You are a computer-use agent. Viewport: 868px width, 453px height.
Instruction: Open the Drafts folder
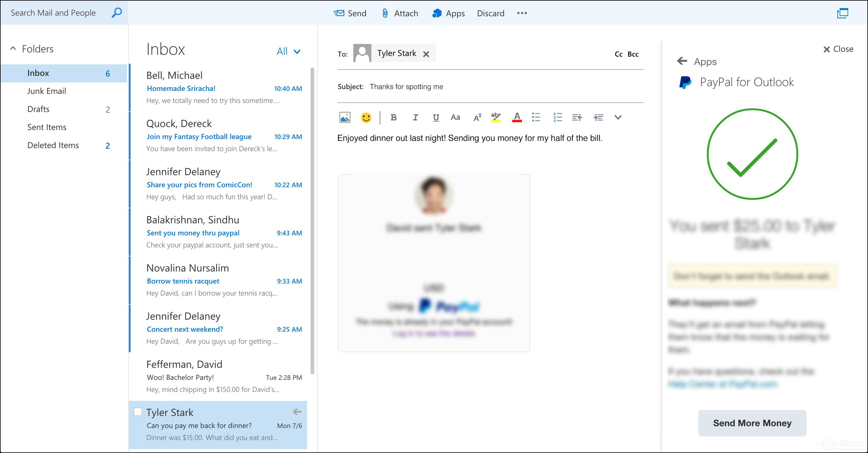coord(39,109)
